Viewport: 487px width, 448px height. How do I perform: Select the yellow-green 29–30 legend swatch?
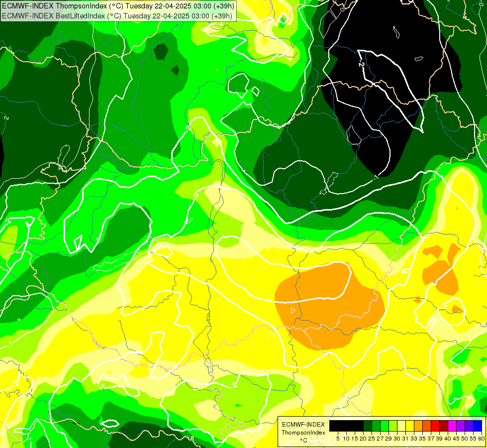point(393,426)
